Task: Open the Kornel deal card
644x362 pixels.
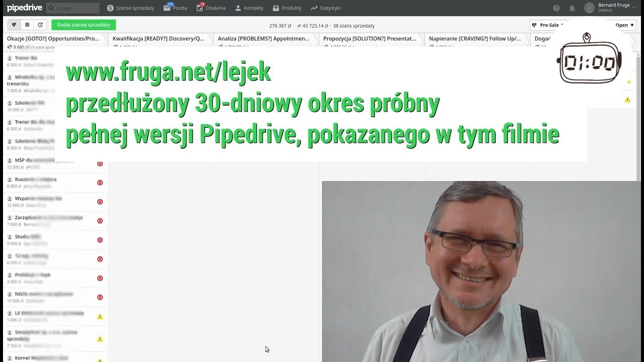Action: pos(55,357)
